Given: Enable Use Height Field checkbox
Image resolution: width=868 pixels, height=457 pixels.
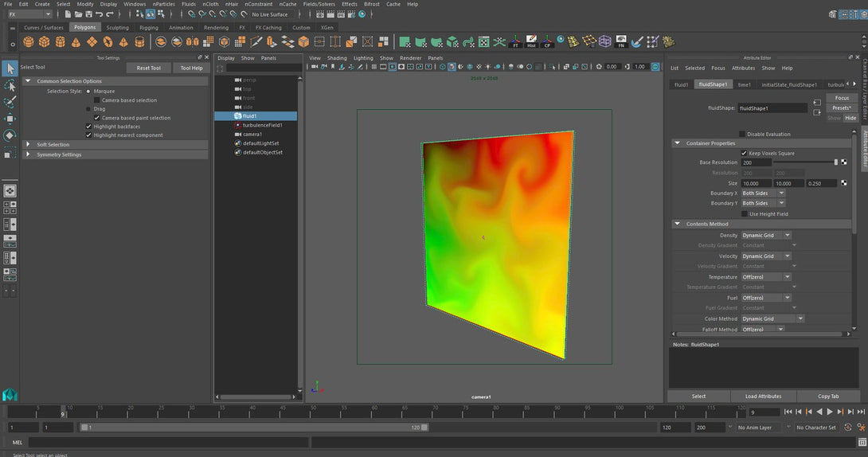Looking at the screenshot, I should (x=744, y=214).
